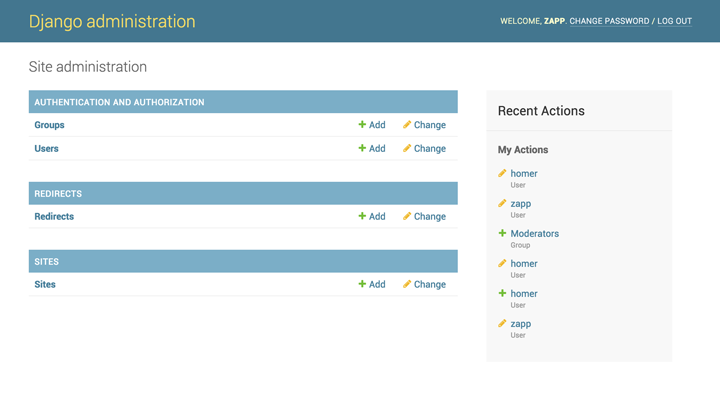Open the Redirects model link
Image resolution: width=720 pixels, height=414 pixels.
[x=54, y=216]
